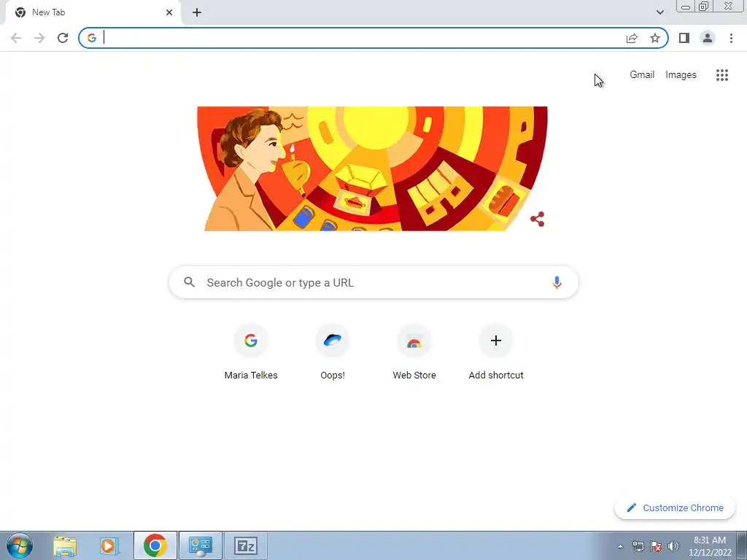
Task: Open the side panel icon
Action: coord(684,38)
